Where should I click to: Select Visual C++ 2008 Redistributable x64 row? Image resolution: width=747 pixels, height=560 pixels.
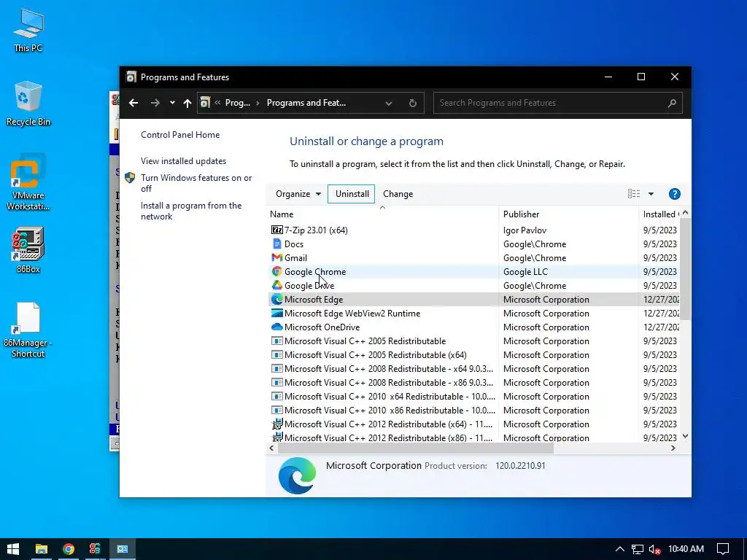coord(474,368)
